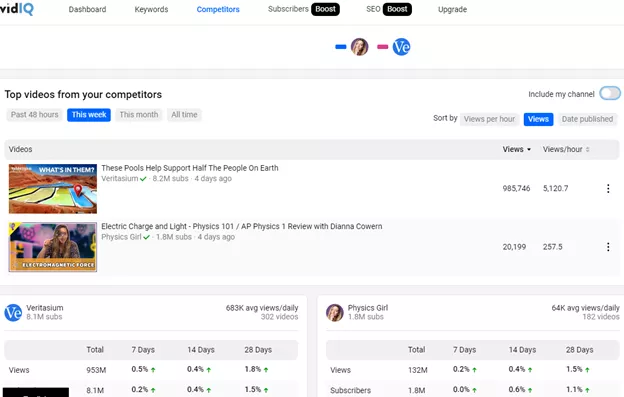Select the Competitors tab
Image resolution: width=624 pixels, height=397 pixels.
(x=218, y=9)
